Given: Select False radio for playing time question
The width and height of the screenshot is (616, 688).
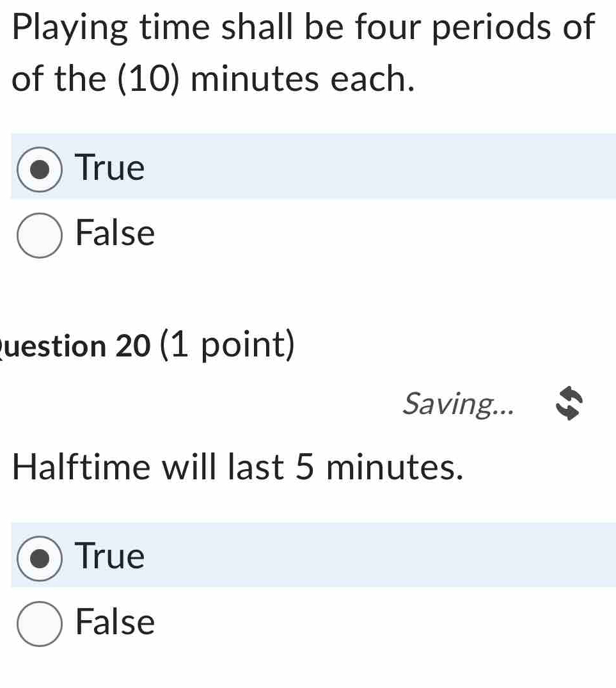Looking at the screenshot, I should point(40,234).
